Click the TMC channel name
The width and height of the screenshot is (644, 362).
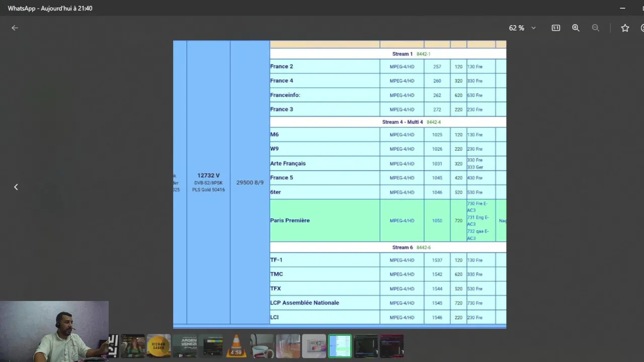click(x=276, y=274)
